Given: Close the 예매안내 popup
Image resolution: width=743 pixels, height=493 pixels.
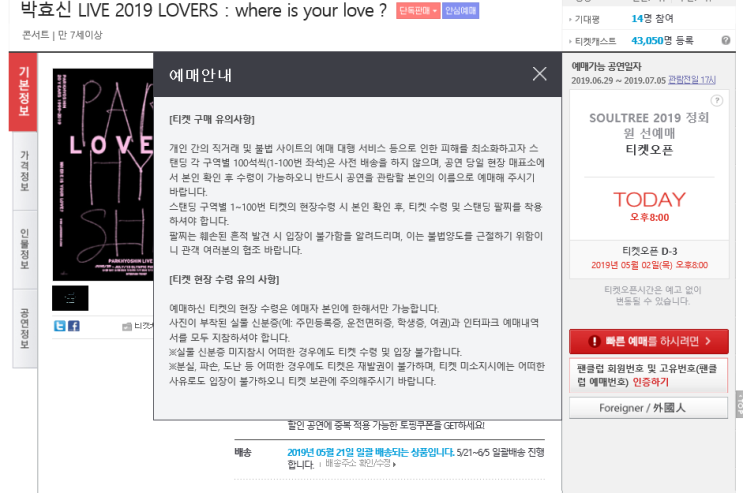Looking at the screenshot, I should click(x=539, y=74).
